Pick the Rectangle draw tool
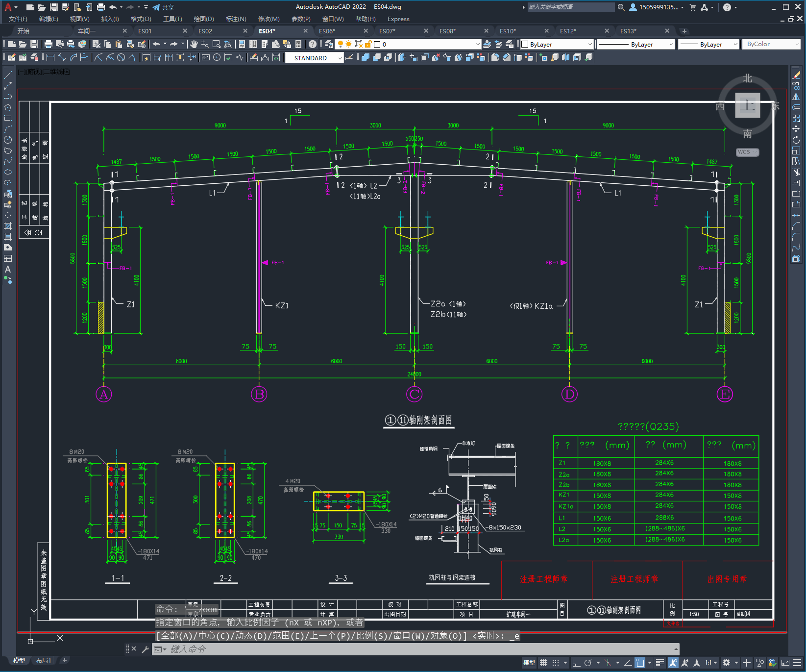This screenshot has height=672, width=806. [8, 118]
